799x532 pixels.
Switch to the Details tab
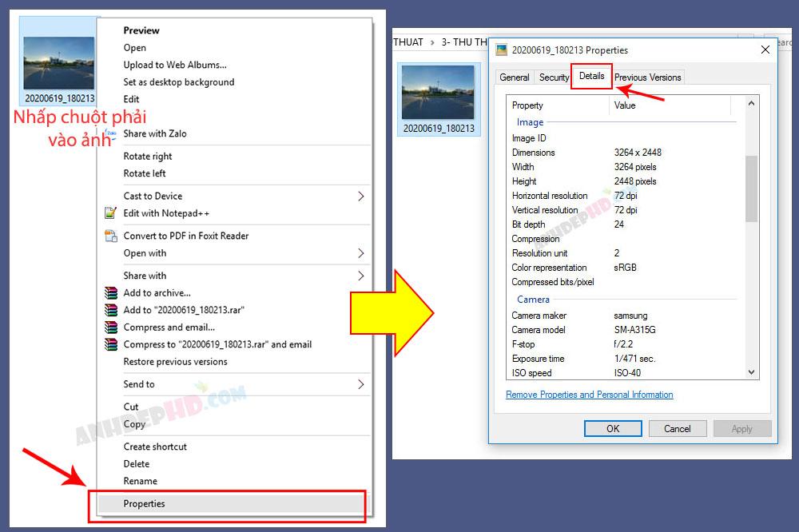tap(591, 77)
